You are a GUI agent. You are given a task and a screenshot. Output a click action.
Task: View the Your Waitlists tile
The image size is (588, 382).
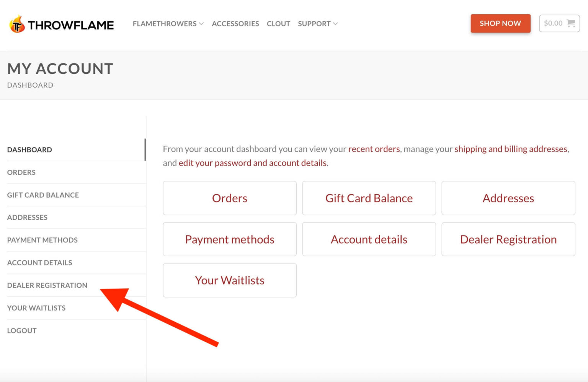(230, 280)
